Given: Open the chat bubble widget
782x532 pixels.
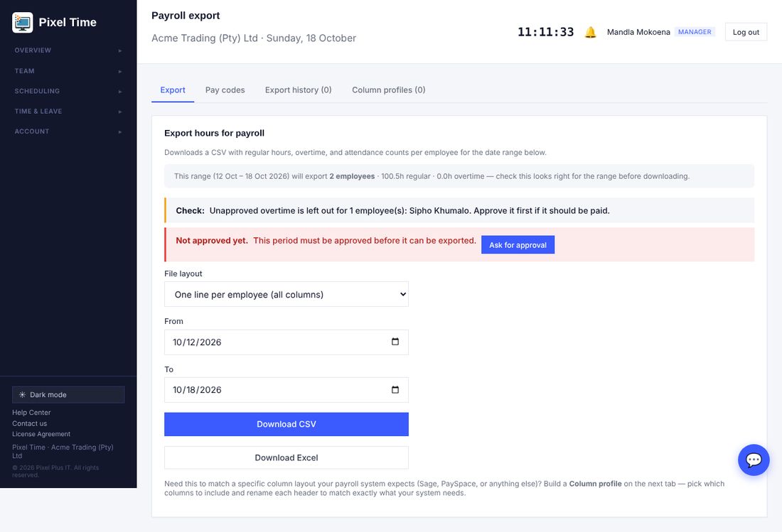Looking at the screenshot, I should (754, 460).
